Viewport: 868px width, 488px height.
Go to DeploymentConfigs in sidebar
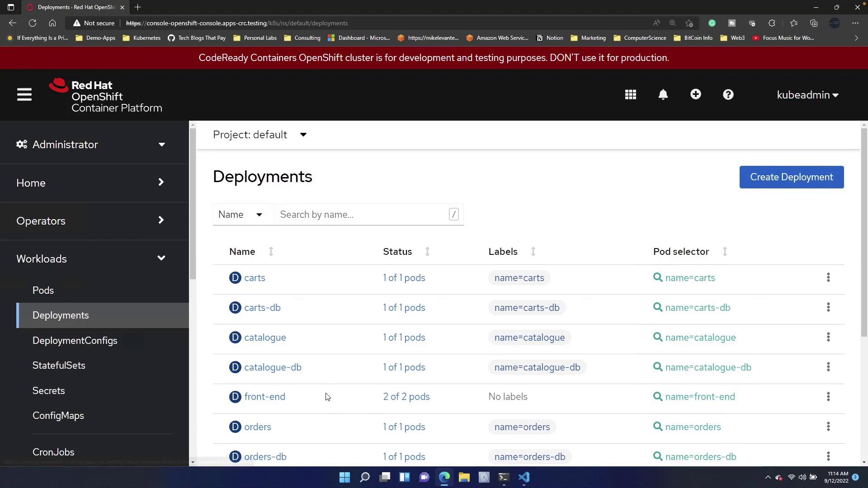pos(75,341)
